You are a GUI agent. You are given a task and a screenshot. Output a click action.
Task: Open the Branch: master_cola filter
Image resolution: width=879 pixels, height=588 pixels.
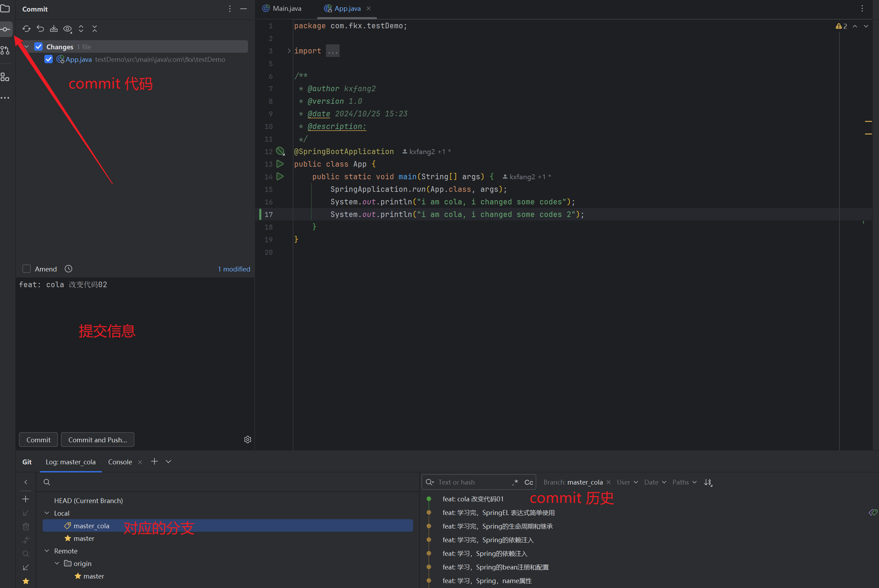click(573, 482)
